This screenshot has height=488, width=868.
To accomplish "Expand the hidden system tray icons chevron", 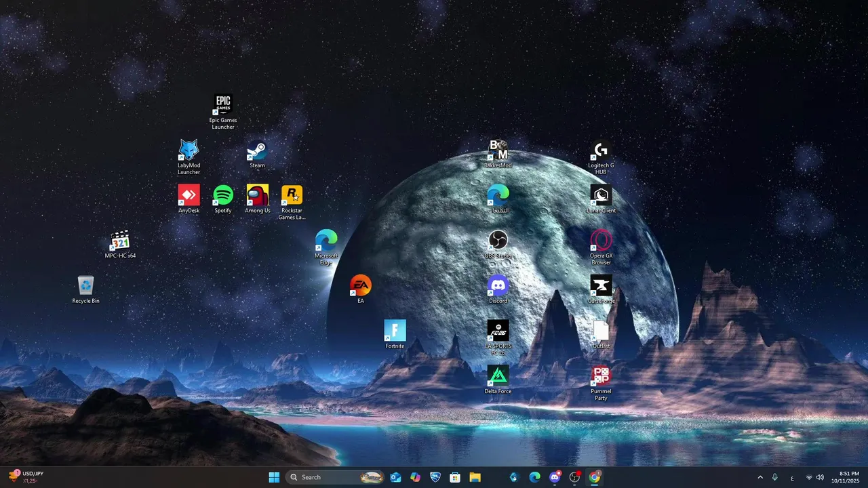I will pos(759,477).
